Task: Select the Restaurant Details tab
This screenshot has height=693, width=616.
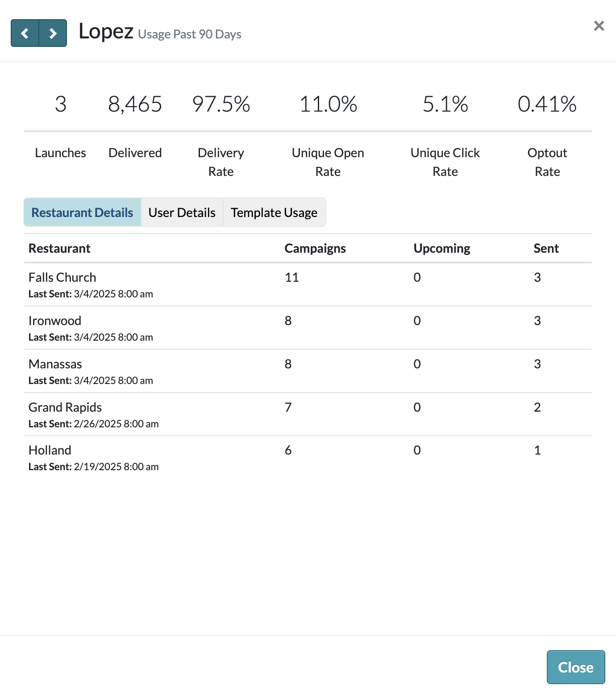Action: pyautogui.click(x=82, y=212)
